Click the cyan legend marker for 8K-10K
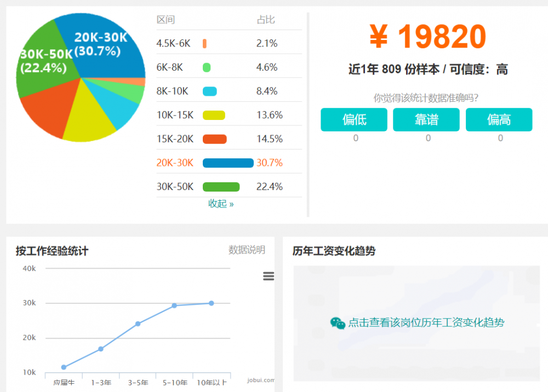The width and height of the screenshot is (548, 392). [x=210, y=91]
